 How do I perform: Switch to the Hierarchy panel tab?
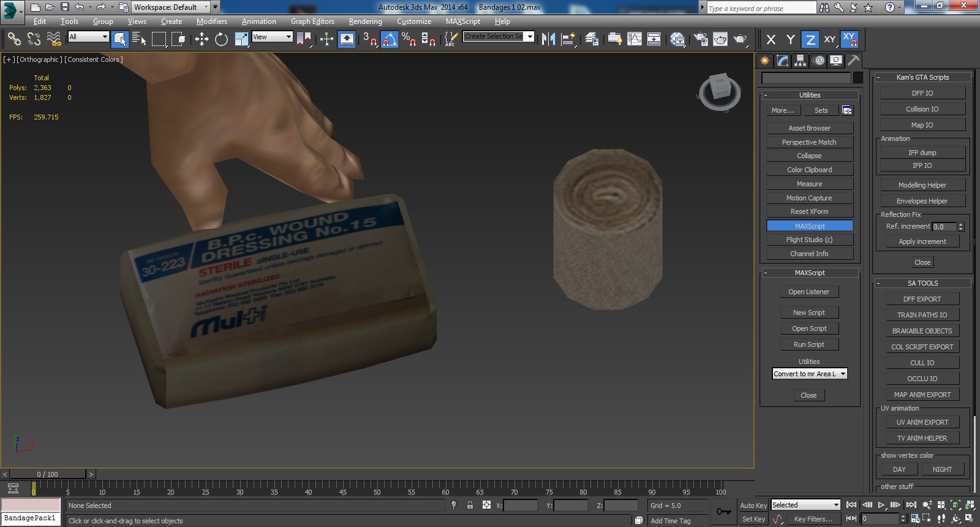800,60
